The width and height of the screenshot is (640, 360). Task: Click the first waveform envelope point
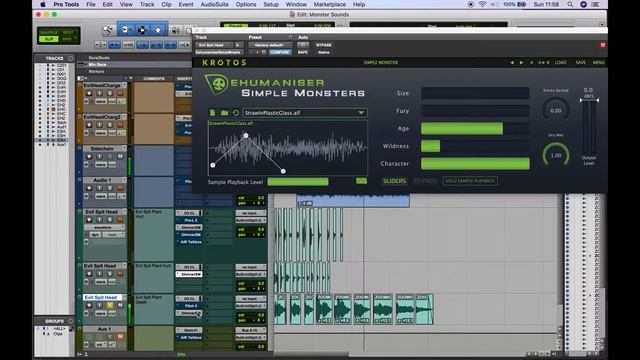click(213, 165)
